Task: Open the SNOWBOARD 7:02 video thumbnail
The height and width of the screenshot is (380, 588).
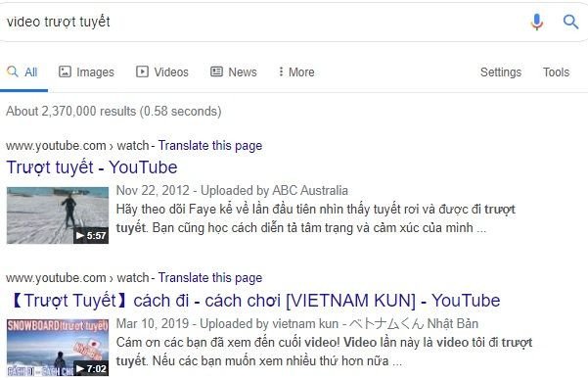Action: tap(58, 348)
